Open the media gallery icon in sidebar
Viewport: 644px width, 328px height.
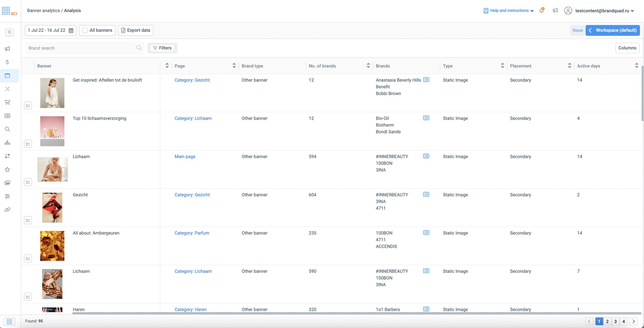point(7,183)
